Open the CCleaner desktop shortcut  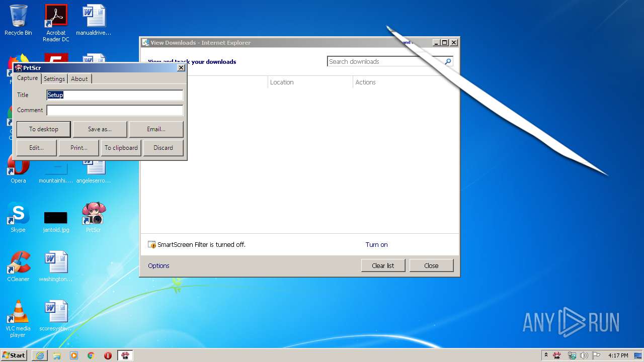click(18, 266)
